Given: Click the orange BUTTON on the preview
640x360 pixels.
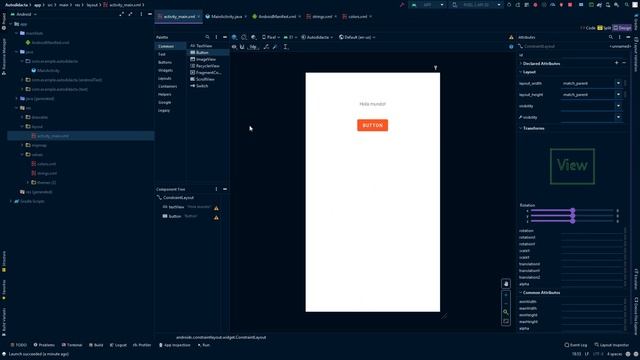Looking at the screenshot, I should [373, 125].
